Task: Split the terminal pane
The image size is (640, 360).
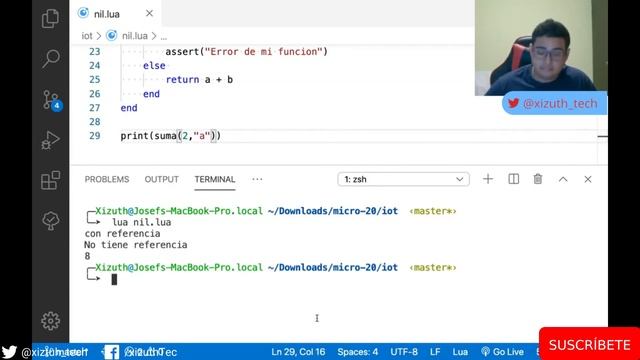Action: pyautogui.click(x=513, y=179)
